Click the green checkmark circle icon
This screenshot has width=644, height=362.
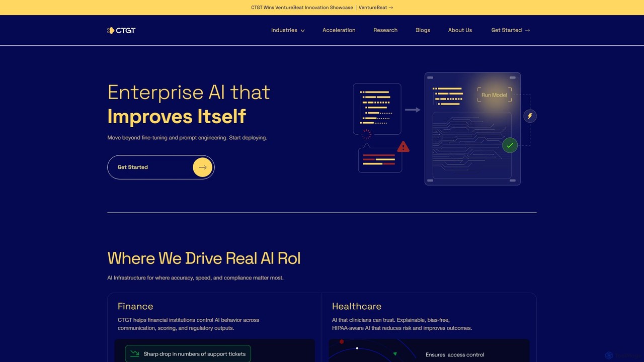[x=510, y=145]
